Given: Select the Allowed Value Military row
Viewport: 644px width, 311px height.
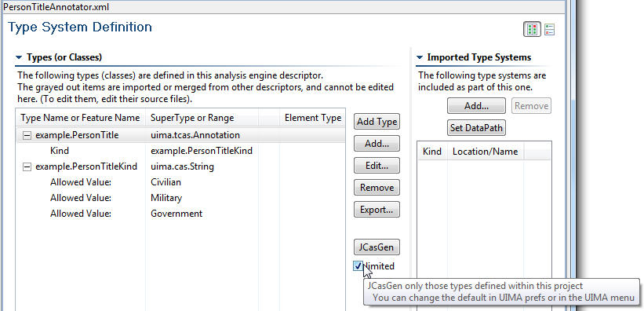Looking at the screenshot, I should pyautogui.click(x=180, y=198).
